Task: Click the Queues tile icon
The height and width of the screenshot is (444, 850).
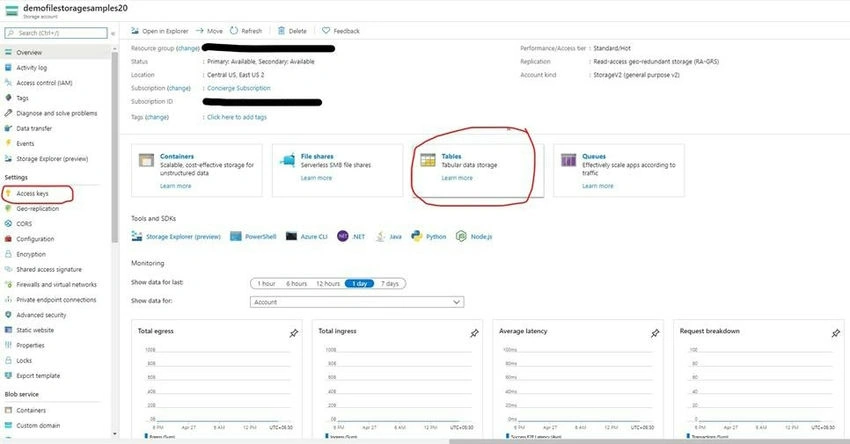Action: tap(569, 160)
